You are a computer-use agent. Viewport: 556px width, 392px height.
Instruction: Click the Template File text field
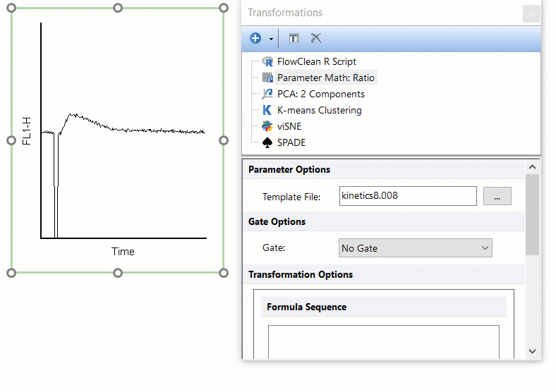[x=407, y=196]
